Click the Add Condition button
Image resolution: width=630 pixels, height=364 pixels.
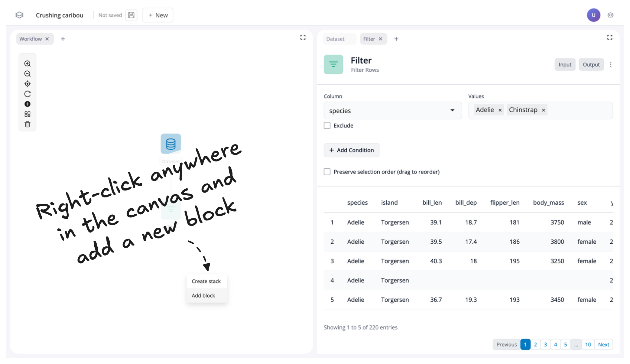pos(352,150)
